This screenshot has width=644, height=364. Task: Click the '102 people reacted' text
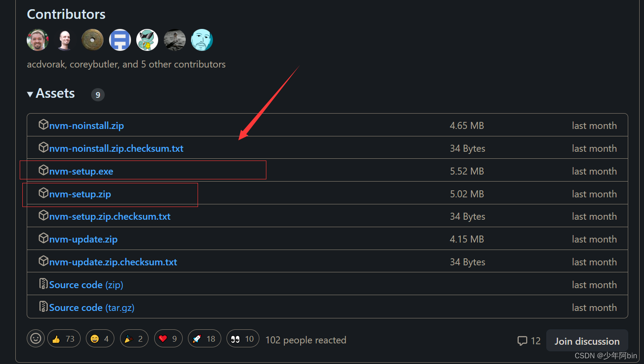pos(306,340)
